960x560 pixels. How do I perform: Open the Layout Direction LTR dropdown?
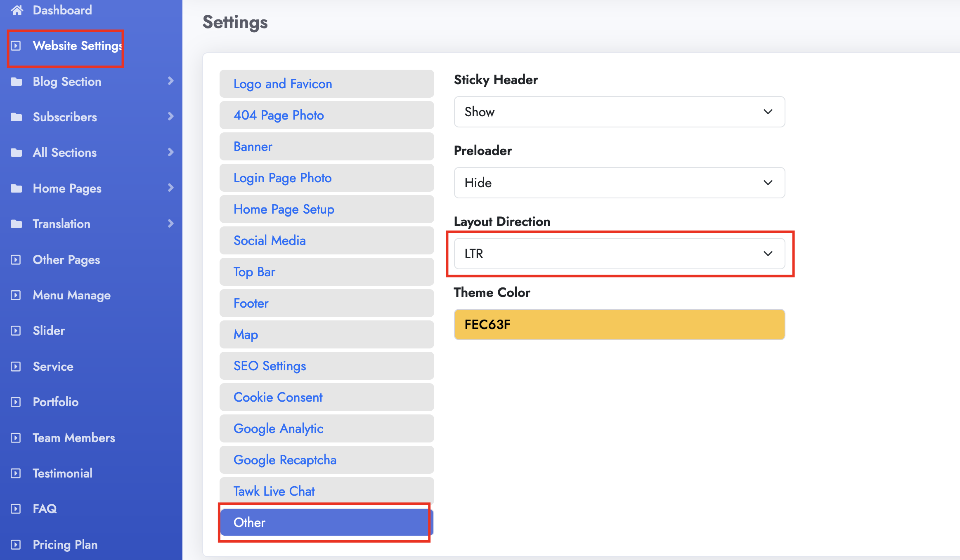point(619,254)
